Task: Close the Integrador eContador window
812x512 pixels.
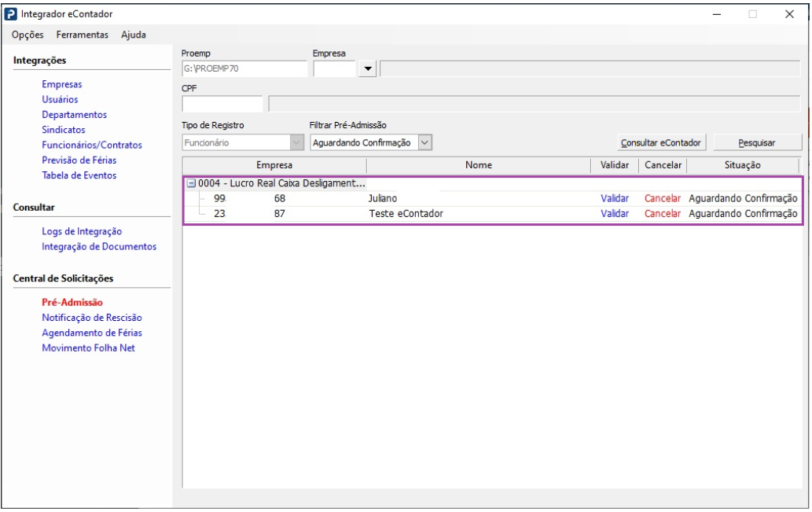Action: (789, 14)
